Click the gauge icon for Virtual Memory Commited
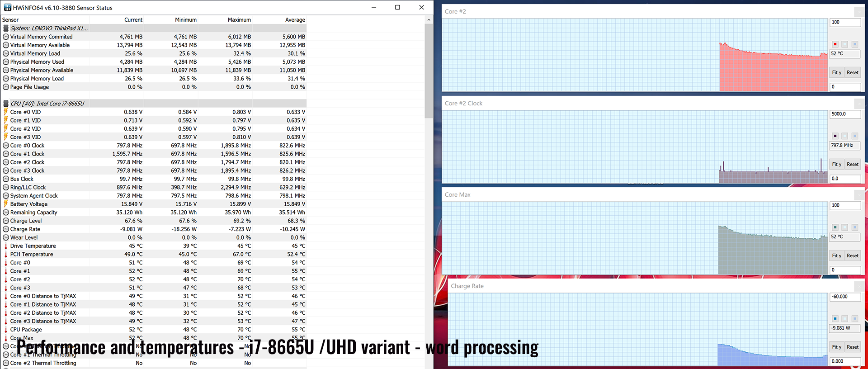868x369 pixels. point(6,37)
